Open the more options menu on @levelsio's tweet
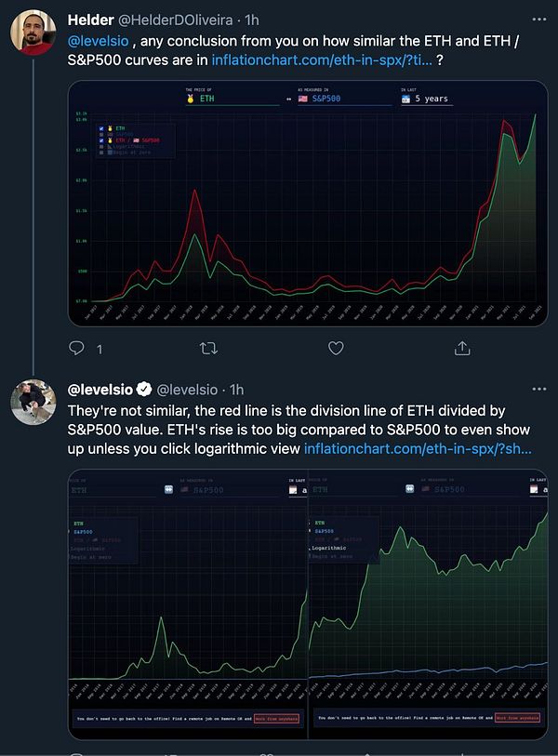Viewport: 558px width, 756px height. pyautogui.click(x=538, y=389)
